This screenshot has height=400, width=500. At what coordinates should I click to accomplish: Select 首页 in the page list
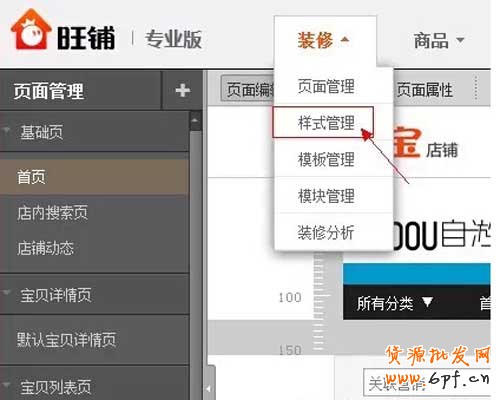point(94,177)
